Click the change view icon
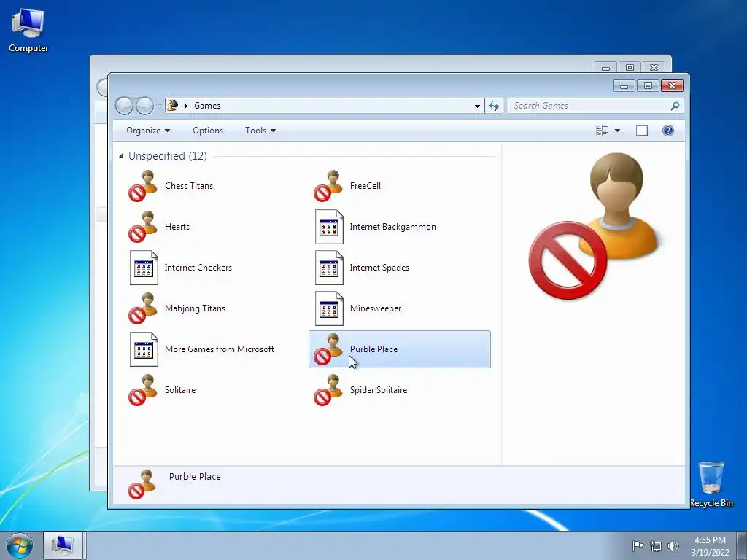Image resolution: width=747 pixels, height=560 pixels. [602, 131]
